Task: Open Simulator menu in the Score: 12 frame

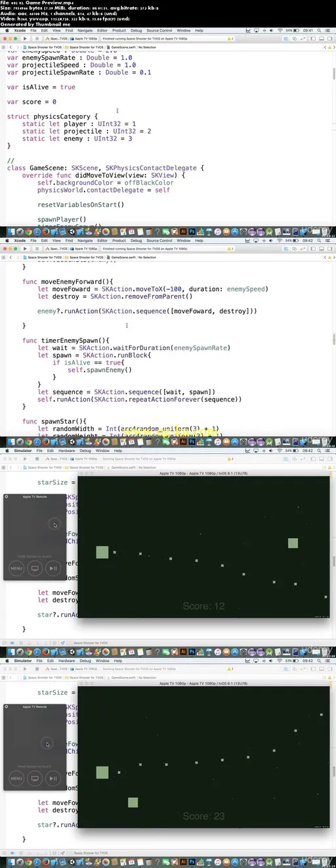Action: point(23,451)
